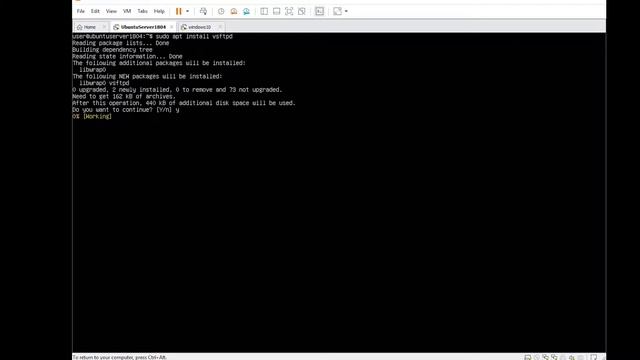Click the '0 upgraded, 2 newly installed' line
Viewport: 640px width, 360px height.
pyautogui.click(x=177, y=90)
